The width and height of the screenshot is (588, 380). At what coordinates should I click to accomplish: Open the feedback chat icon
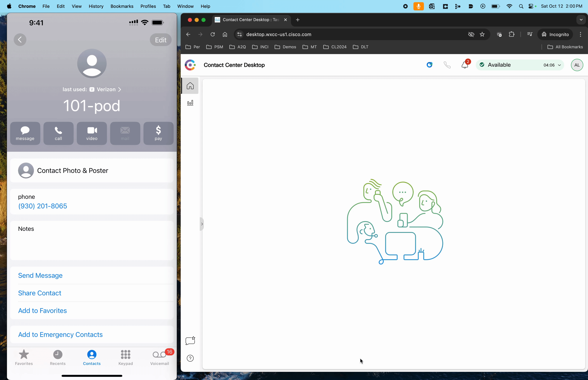pyautogui.click(x=190, y=341)
